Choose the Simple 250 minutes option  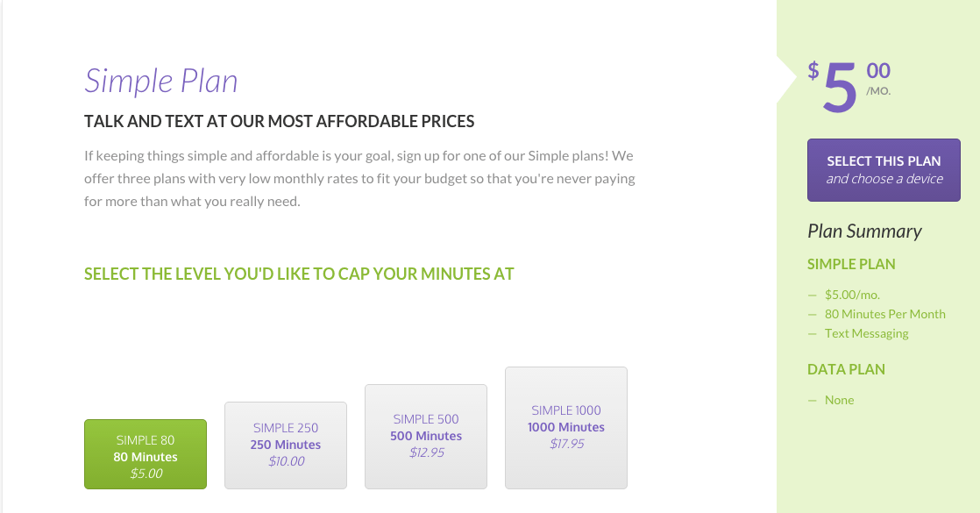pos(286,445)
